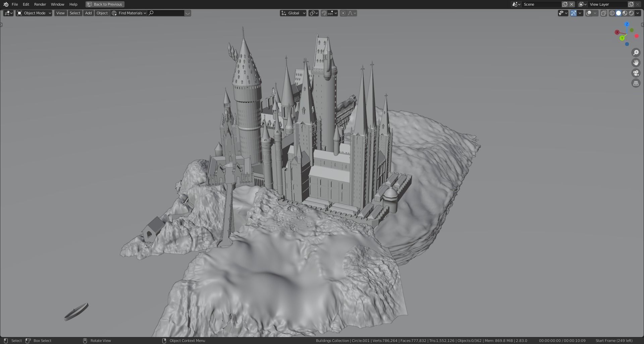Toggle snapping magnet icon
Viewport: 644px width, 344px height.
(x=324, y=13)
